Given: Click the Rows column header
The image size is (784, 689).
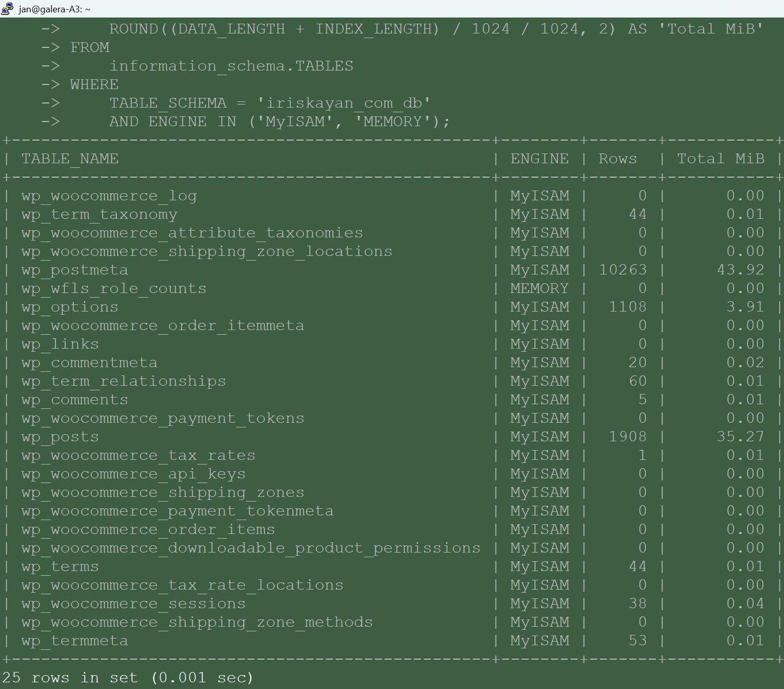Looking at the screenshot, I should pos(618,159).
